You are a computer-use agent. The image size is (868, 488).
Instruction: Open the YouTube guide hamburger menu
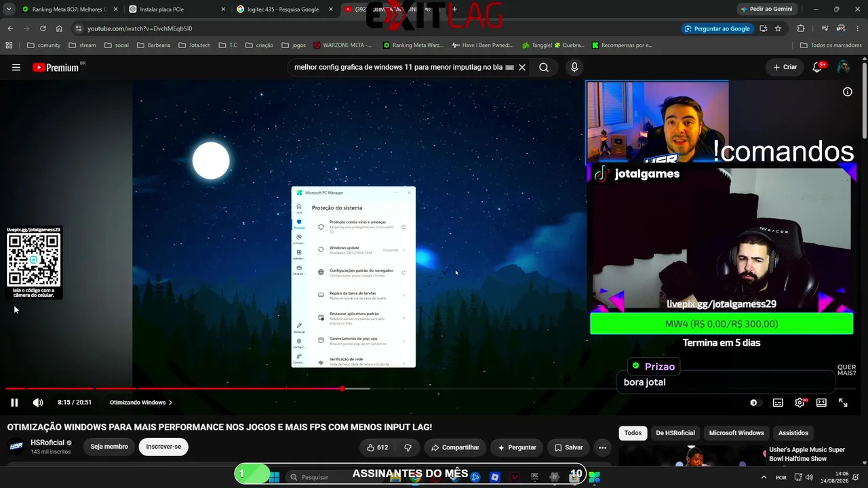coord(16,67)
